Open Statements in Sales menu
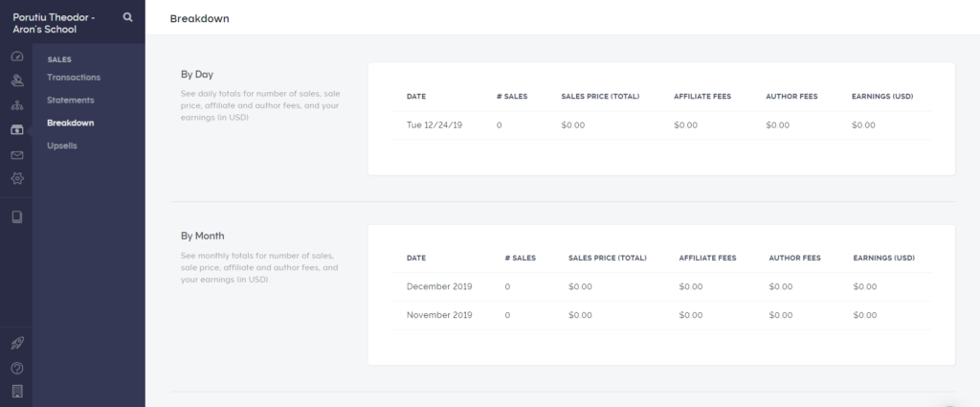Screen dimensions: 980x407 71,100
